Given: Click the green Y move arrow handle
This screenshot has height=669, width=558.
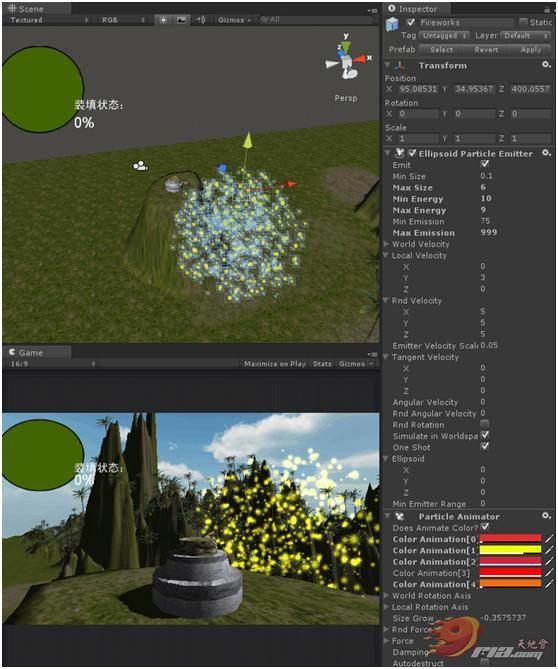Looking at the screenshot, I should coord(247,140).
